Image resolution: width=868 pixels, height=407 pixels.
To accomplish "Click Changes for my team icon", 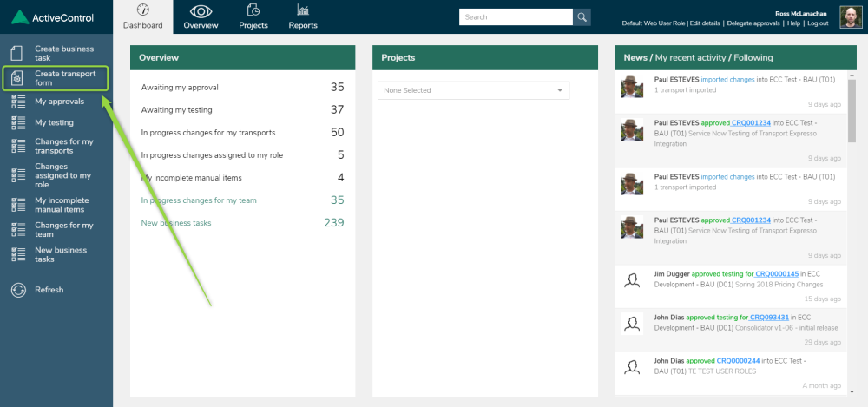I will pyautogui.click(x=18, y=230).
